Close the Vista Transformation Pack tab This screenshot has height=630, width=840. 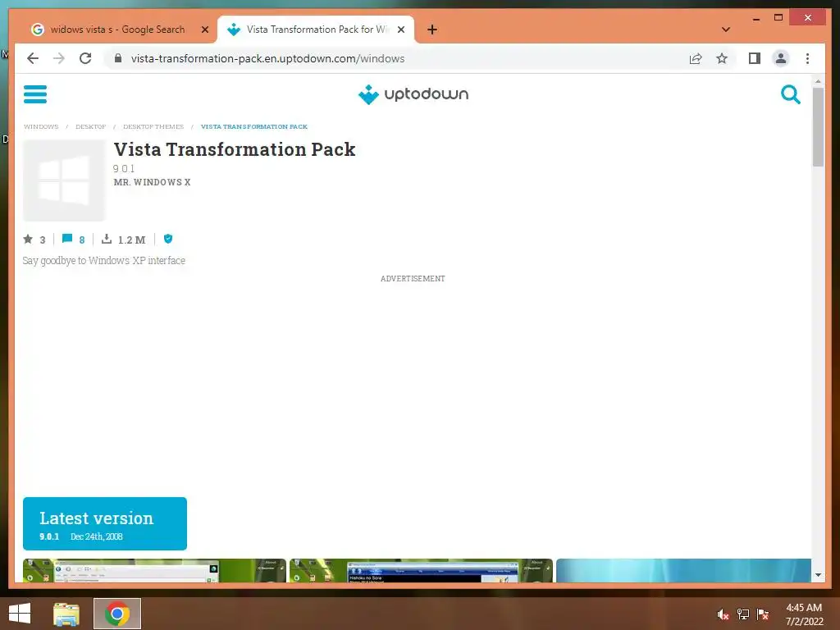pyautogui.click(x=400, y=30)
